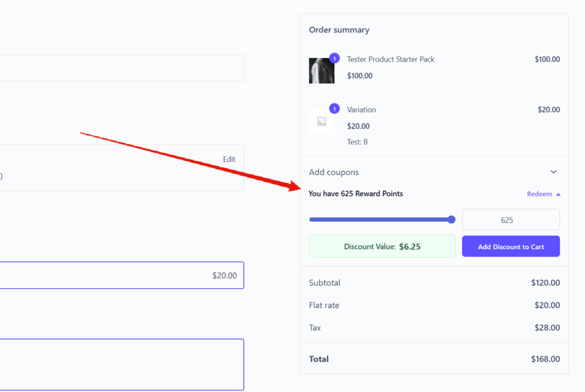This screenshot has height=392, width=585.
Task: Click the Total amount $168.00
Action: pyautogui.click(x=545, y=359)
